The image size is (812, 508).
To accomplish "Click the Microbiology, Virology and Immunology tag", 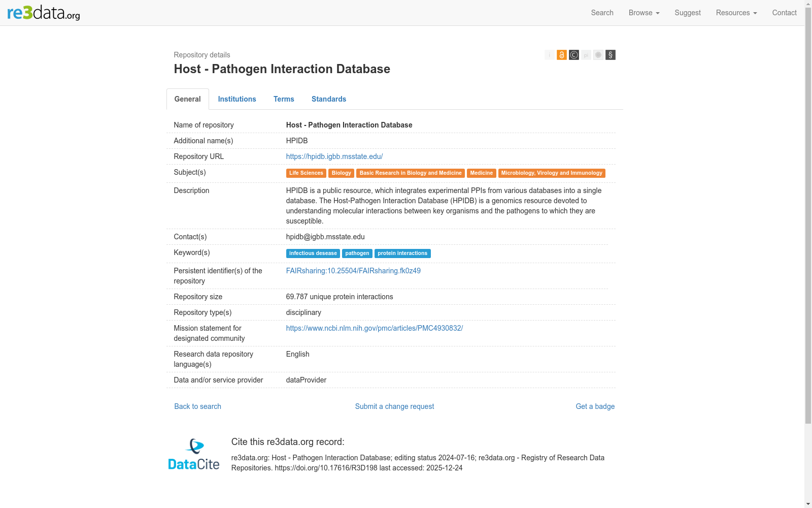I will tap(552, 173).
